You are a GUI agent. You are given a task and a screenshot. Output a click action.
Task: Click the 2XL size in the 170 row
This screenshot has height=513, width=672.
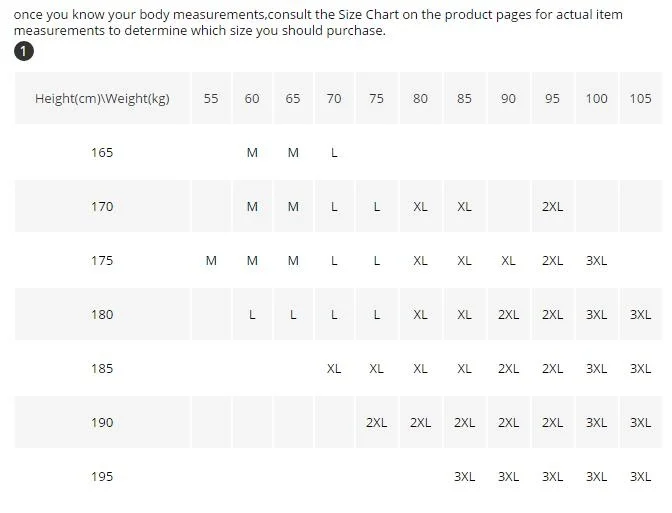click(552, 206)
